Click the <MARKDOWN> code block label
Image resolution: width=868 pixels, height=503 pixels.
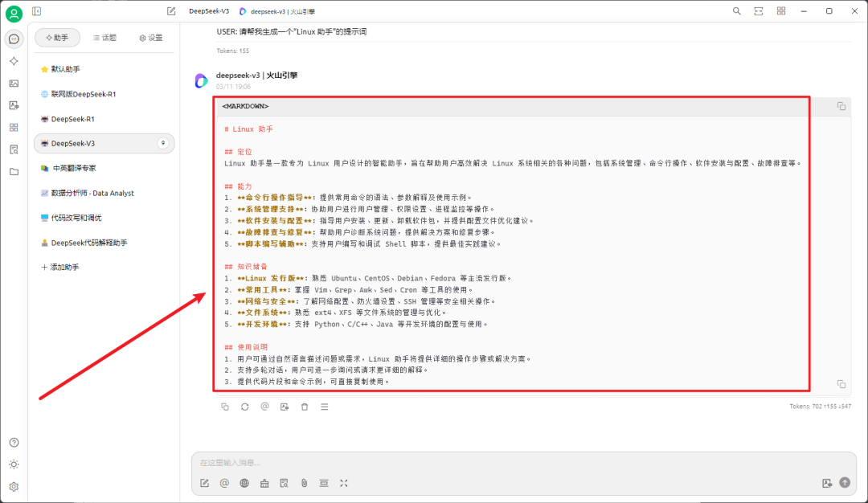click(x=245, y=106)
